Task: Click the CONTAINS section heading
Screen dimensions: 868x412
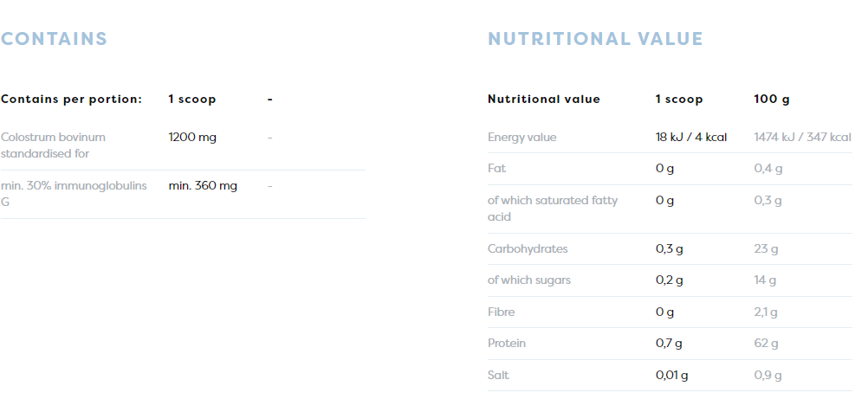Action: point(54,39)
